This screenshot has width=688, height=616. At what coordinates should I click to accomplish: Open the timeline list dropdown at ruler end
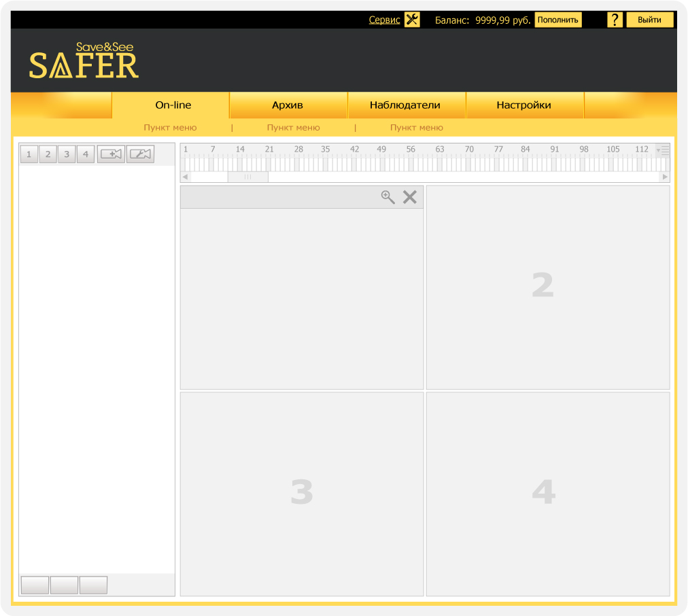coord(663,150)
